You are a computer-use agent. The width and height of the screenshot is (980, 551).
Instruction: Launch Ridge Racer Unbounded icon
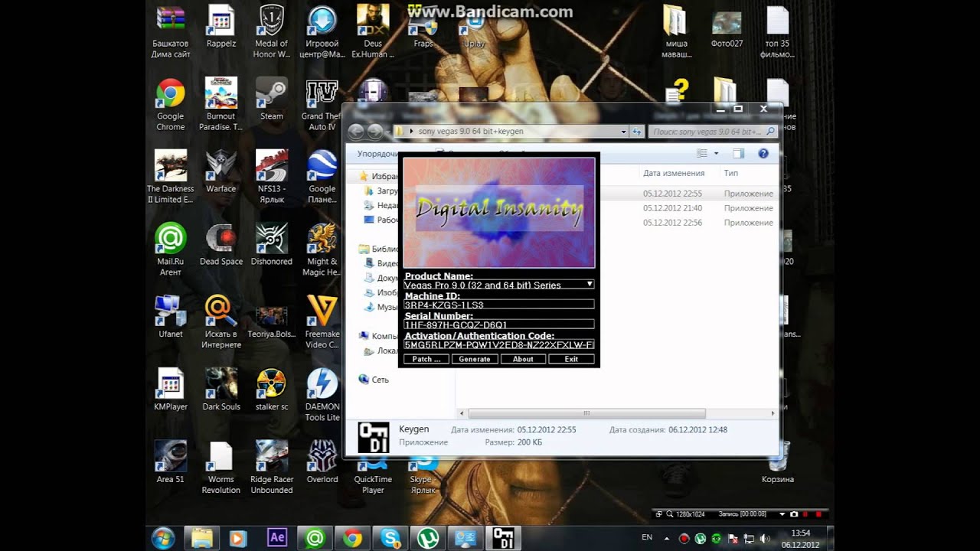pyautogui.click(x=272, y=467)
